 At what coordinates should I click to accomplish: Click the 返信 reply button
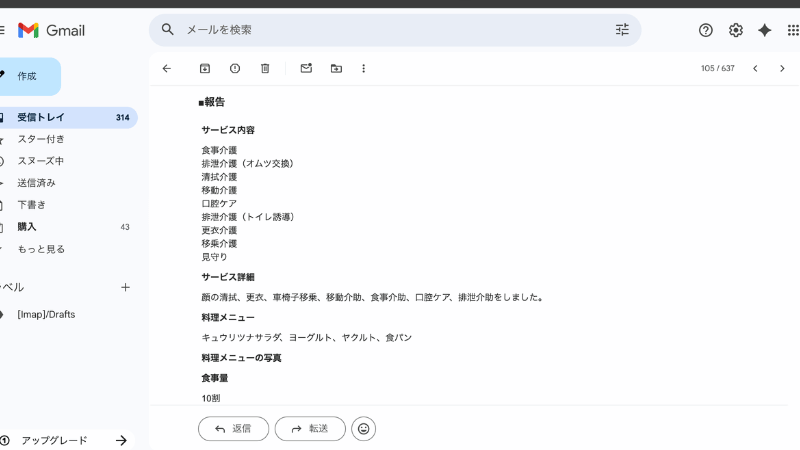(233, 428)
